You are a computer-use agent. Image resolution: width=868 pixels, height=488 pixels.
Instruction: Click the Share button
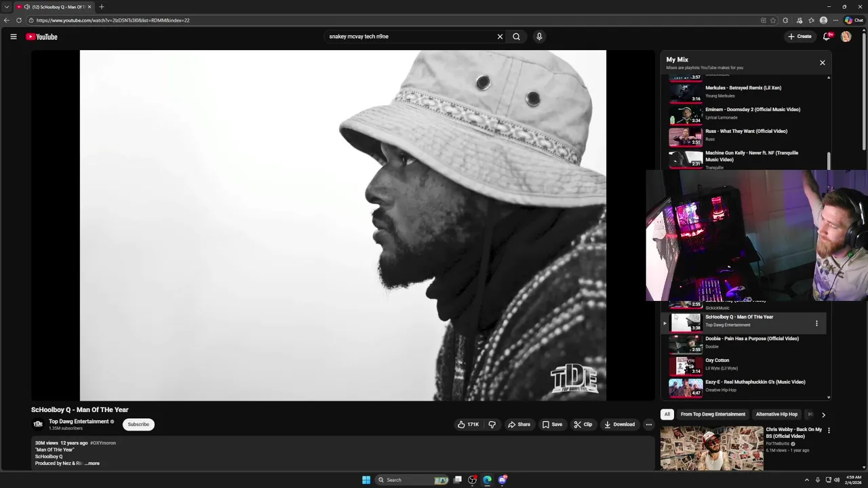(x=519, y=424)
